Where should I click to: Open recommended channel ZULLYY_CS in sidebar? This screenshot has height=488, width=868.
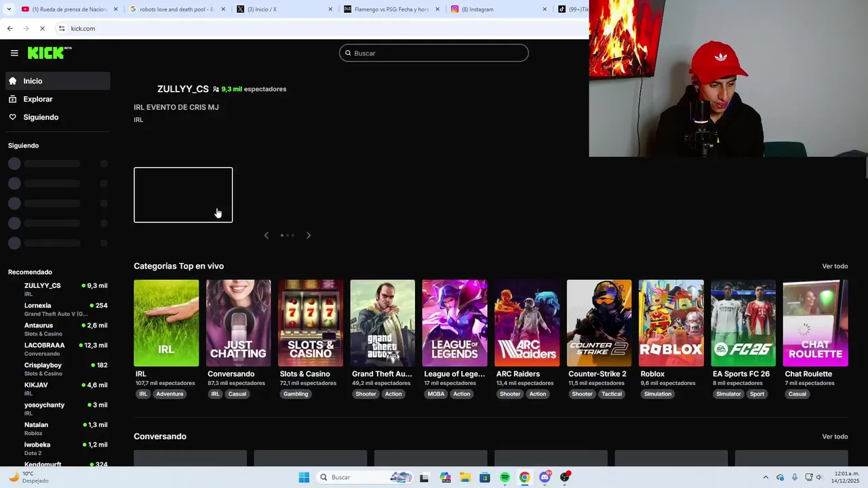pos(58,289)
